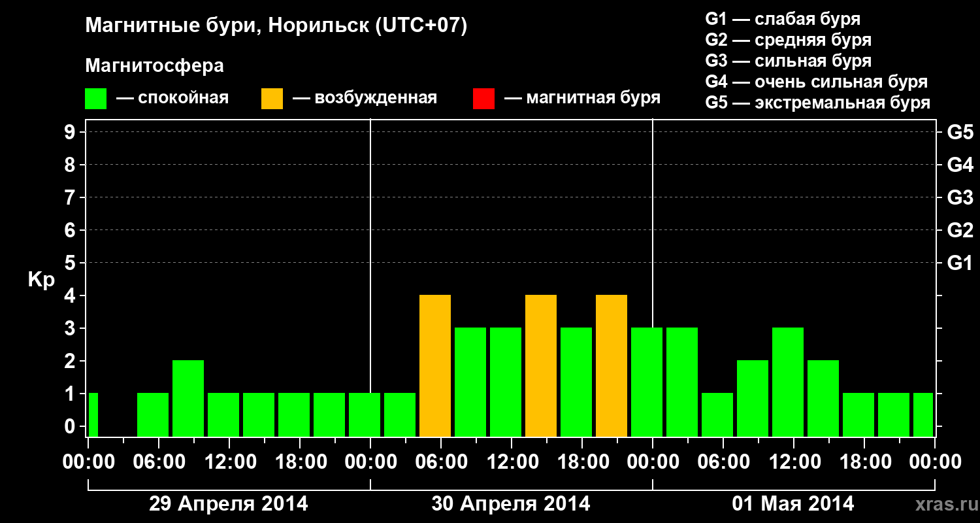Click the green Kp 1 bar at 06:00 on 1 May
The width and height of the screenshot is (980, 523).
(x=717, y=414)
